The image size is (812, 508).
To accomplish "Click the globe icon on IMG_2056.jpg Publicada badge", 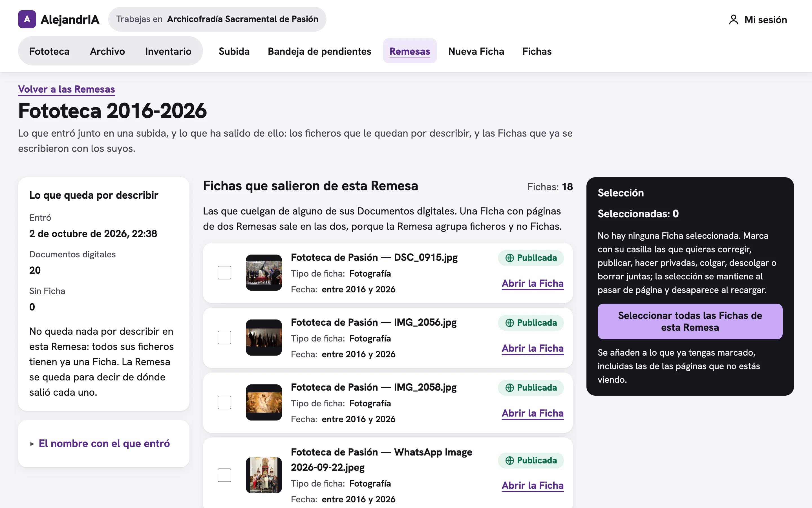I will pyautogui.click(x=509, y=323).
